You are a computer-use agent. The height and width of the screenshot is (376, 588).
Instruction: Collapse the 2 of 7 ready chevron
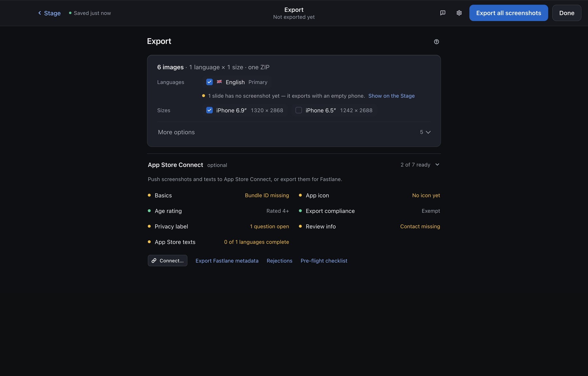coord(437,164)
